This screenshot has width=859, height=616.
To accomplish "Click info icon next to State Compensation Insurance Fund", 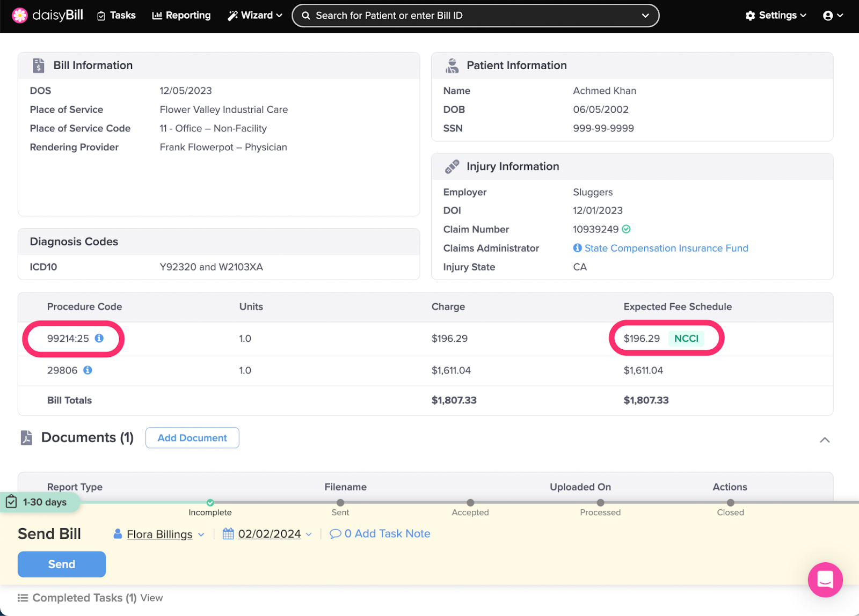I will [x=577, y=248].
